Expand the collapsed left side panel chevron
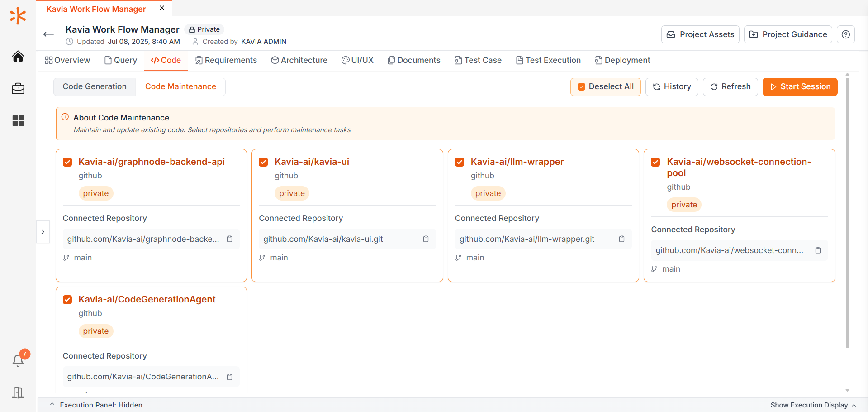Screen dimensions: 868x412 43,232
